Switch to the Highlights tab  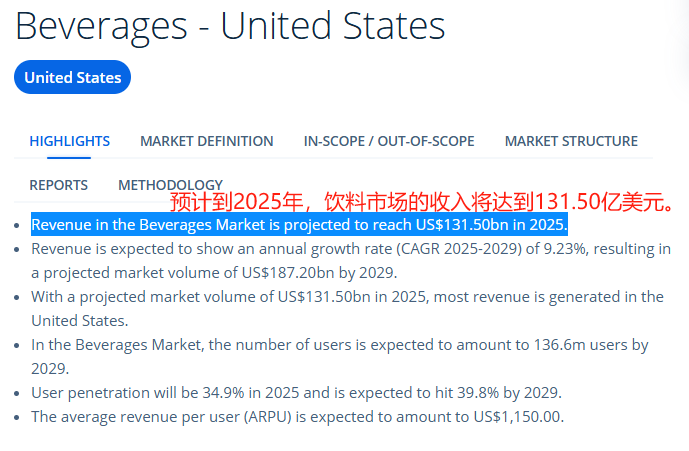click(70, 141)
